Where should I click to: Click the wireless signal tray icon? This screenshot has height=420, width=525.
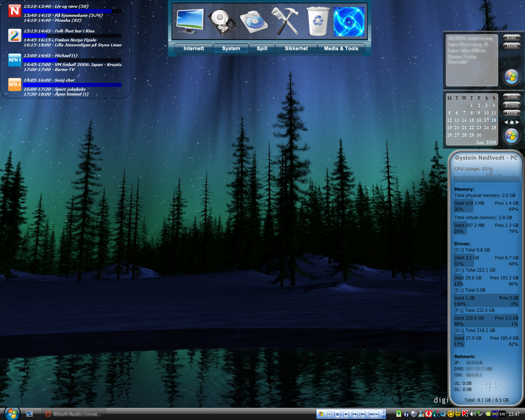pos(495,414)
